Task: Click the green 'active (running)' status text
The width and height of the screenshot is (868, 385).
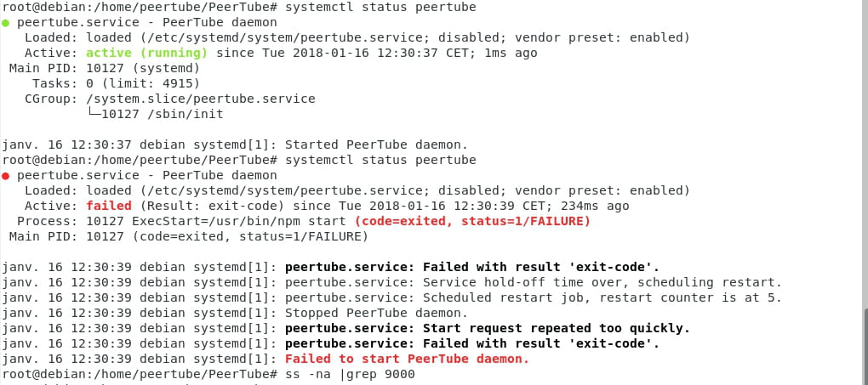Action: (x=146, y=53)
